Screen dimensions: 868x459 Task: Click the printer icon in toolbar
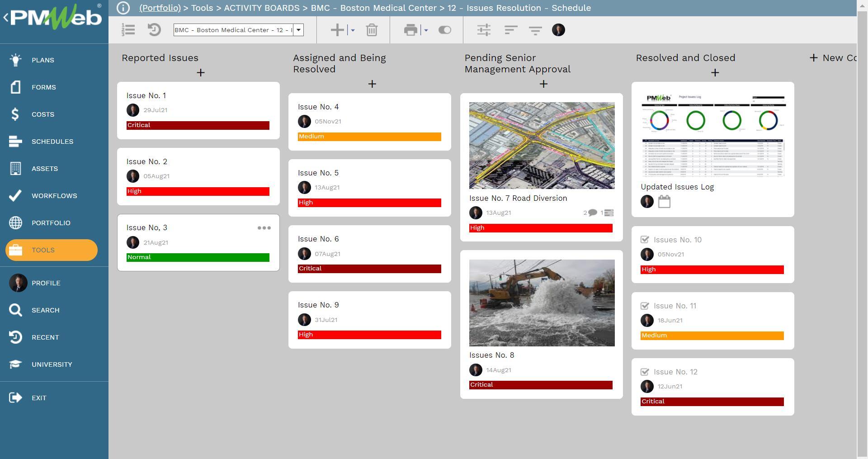point(410,30)
